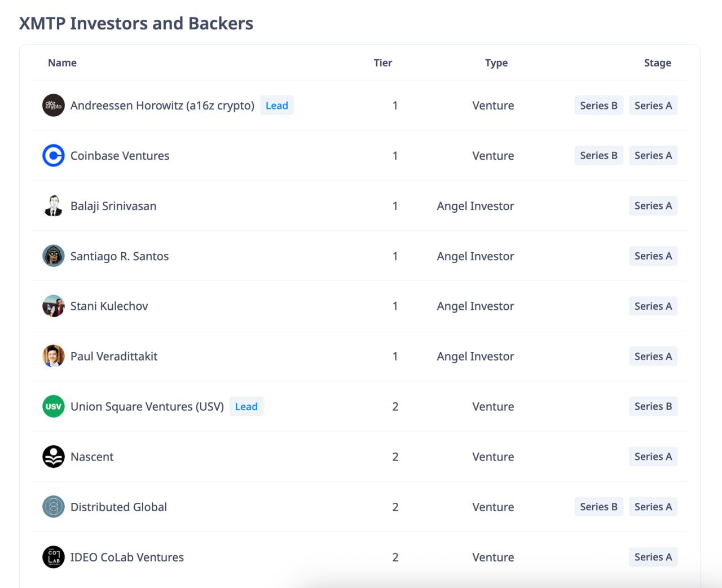Click Balaji Srinivasan's avatar

pyautogui.click(x=54, y=206)
